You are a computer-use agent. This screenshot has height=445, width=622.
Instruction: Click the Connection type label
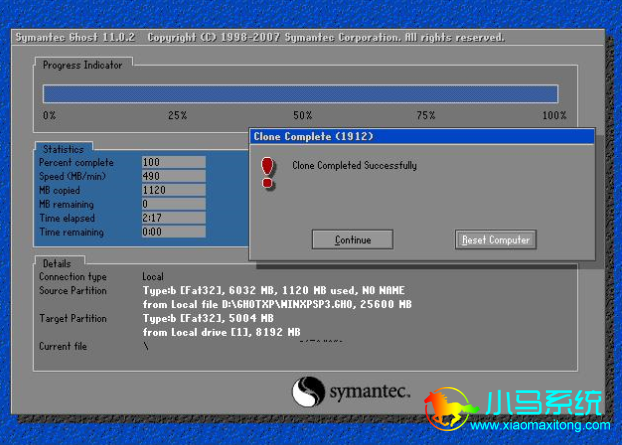point(73,276)
